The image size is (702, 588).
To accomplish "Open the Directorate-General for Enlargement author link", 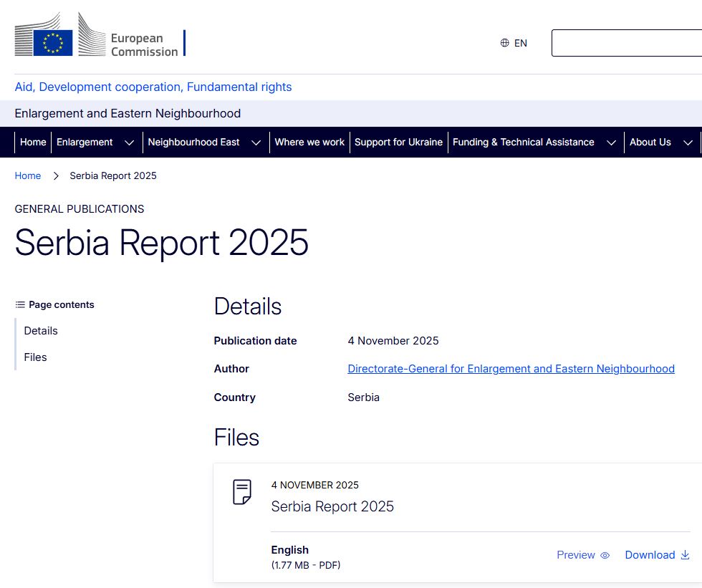I will pos(511,368).
